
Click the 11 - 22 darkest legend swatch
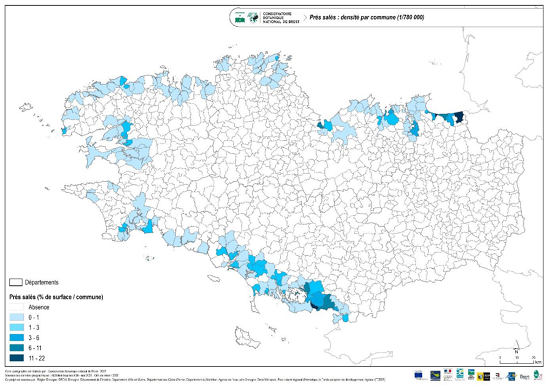[x=16, y=358]
